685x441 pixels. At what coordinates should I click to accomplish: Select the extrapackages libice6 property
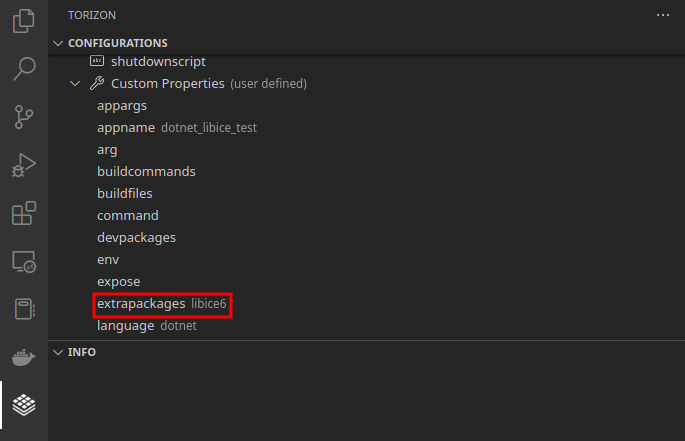click(162, 304)
